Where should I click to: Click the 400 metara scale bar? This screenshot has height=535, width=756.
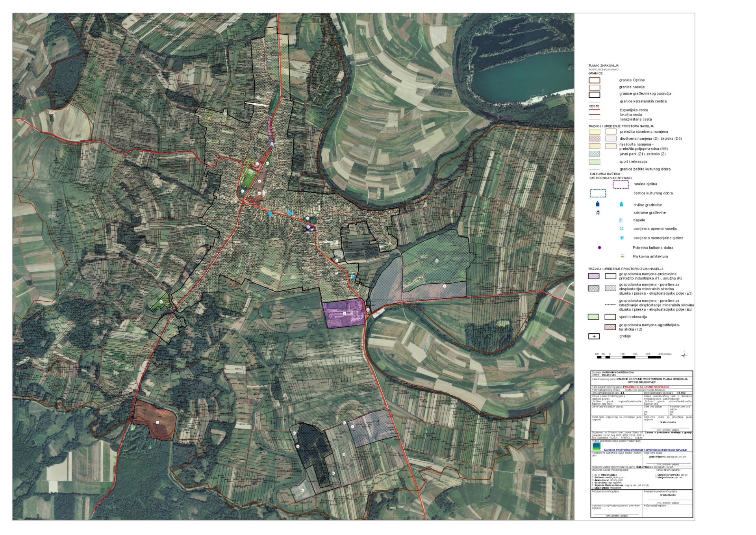(628, 357)
